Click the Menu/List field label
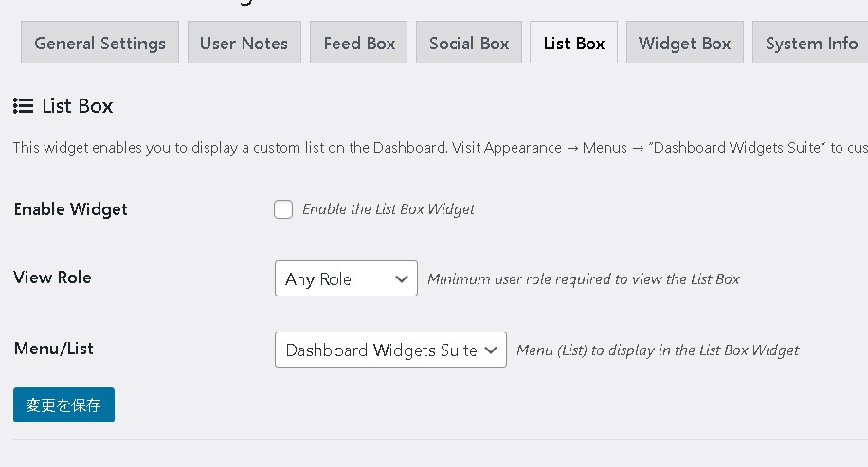 (54, 349)
